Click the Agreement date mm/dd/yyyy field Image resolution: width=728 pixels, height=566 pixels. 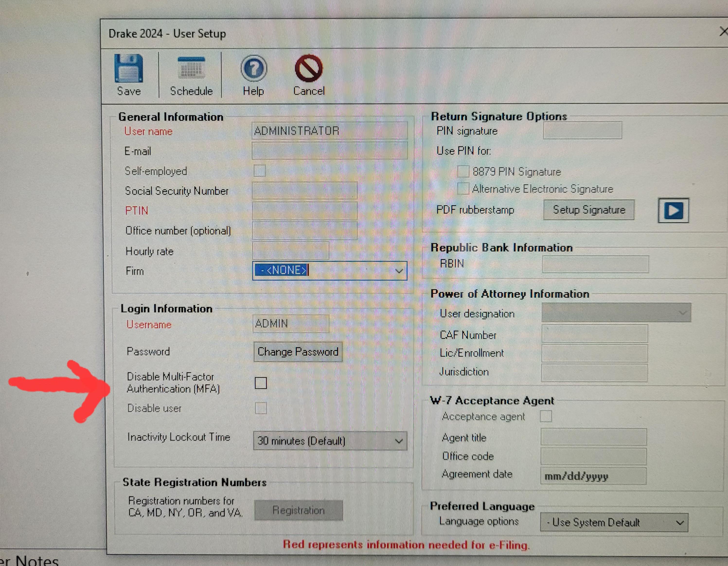[593, 476]
